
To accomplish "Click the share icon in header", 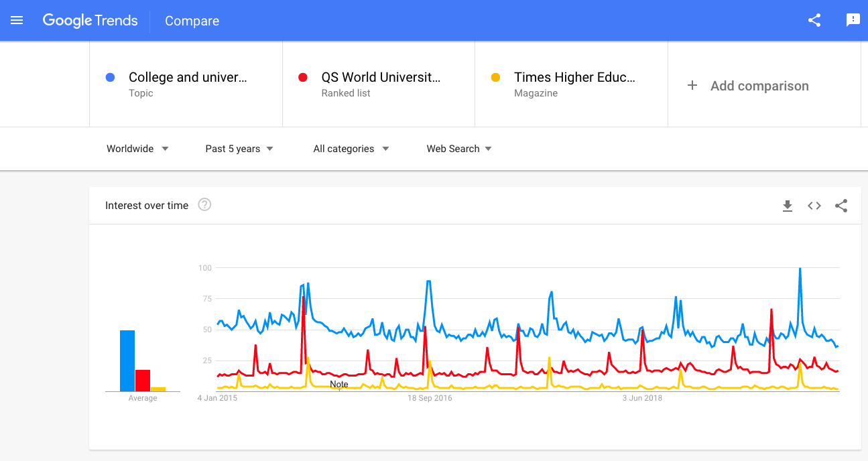I will click(814, 21).
